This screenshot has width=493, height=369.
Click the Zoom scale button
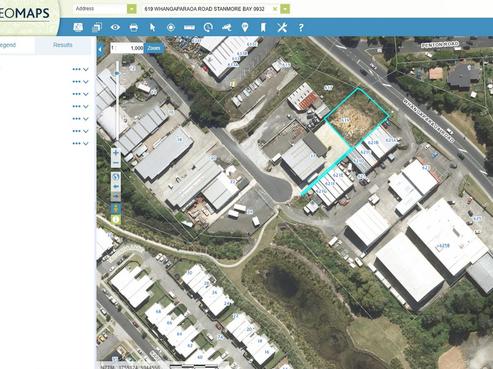154,48
